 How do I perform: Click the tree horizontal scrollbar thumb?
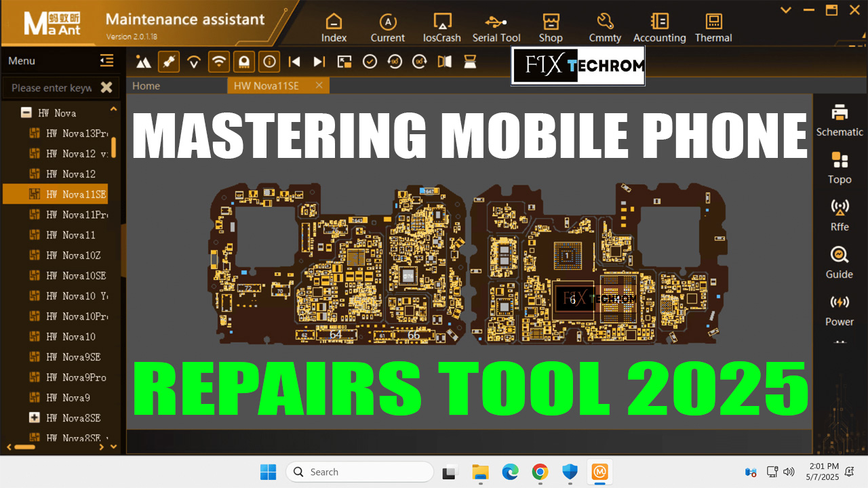coord(25,447)
